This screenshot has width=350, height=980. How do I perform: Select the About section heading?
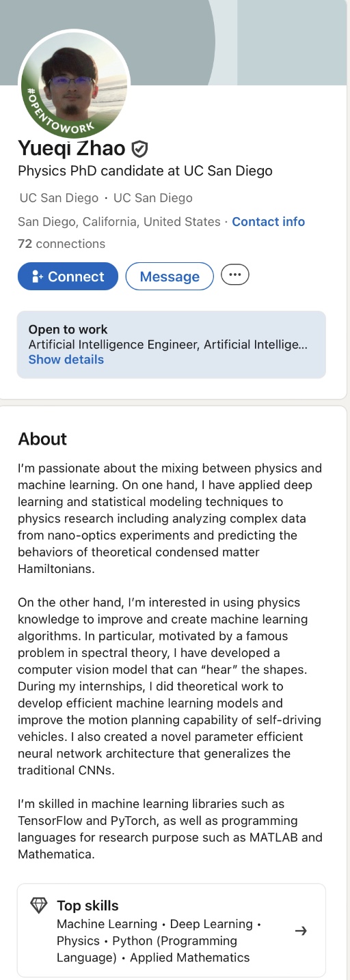[42, 438]
